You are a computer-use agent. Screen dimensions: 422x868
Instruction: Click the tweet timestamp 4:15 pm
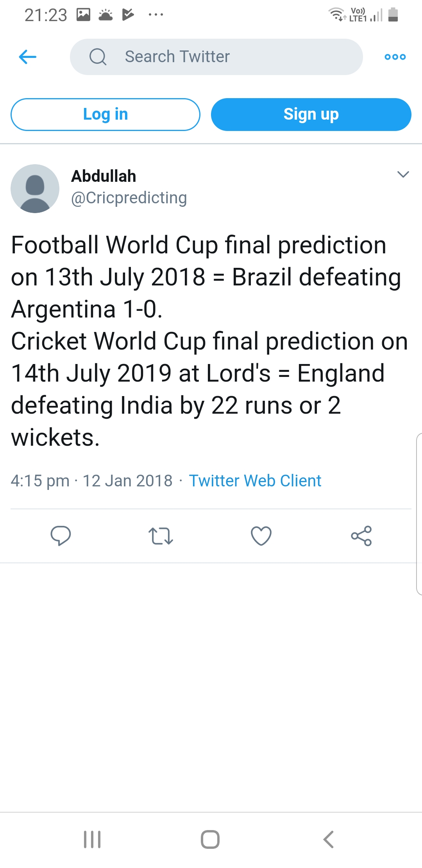40,481
